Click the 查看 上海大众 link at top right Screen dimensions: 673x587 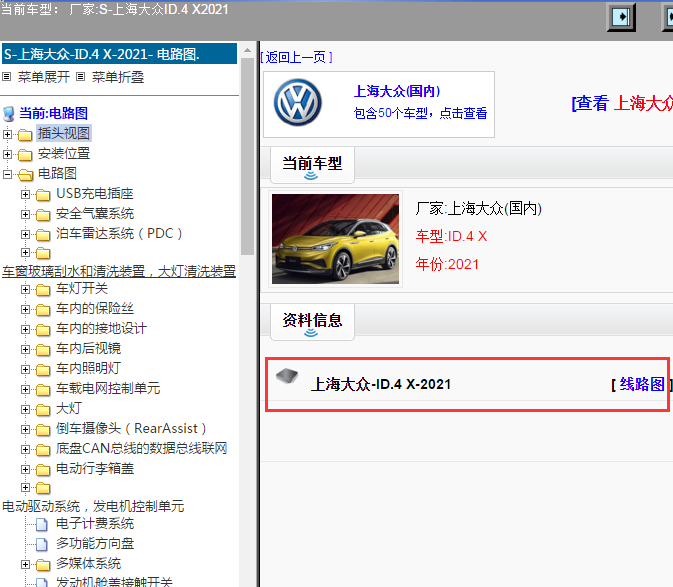(622, 103)
